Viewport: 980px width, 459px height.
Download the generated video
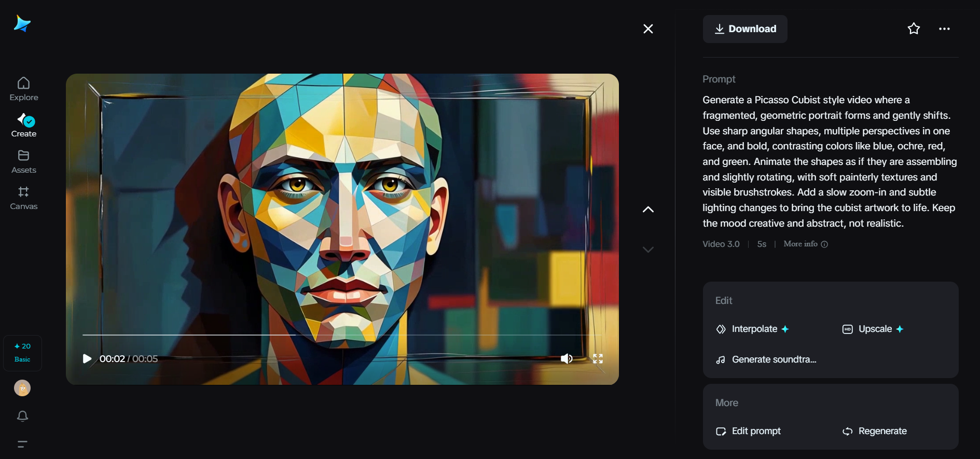point(745,29)
